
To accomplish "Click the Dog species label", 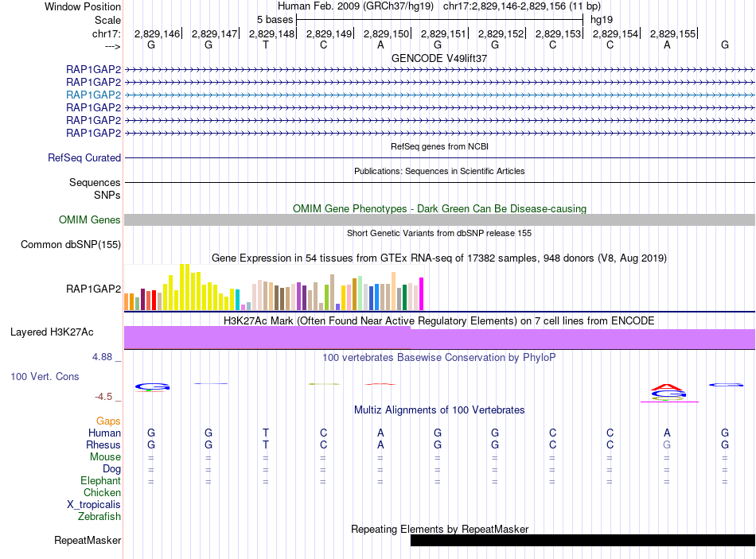I will point(112,469).
